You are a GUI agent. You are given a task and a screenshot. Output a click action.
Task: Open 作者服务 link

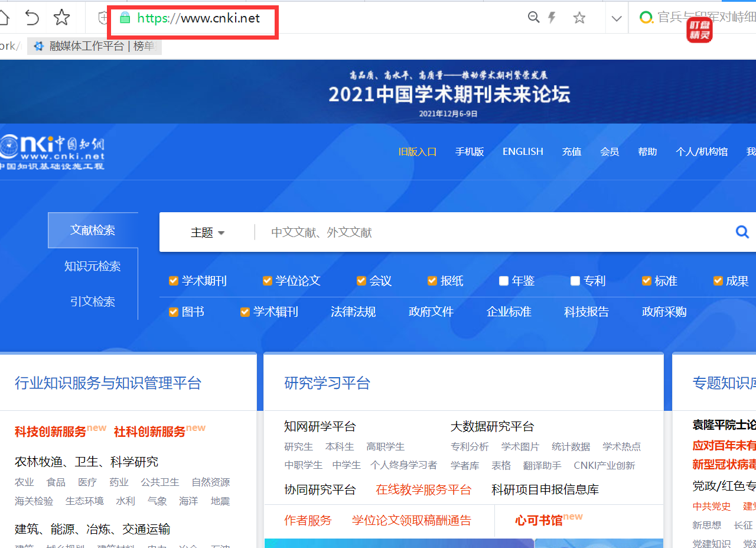coord(308,520)
